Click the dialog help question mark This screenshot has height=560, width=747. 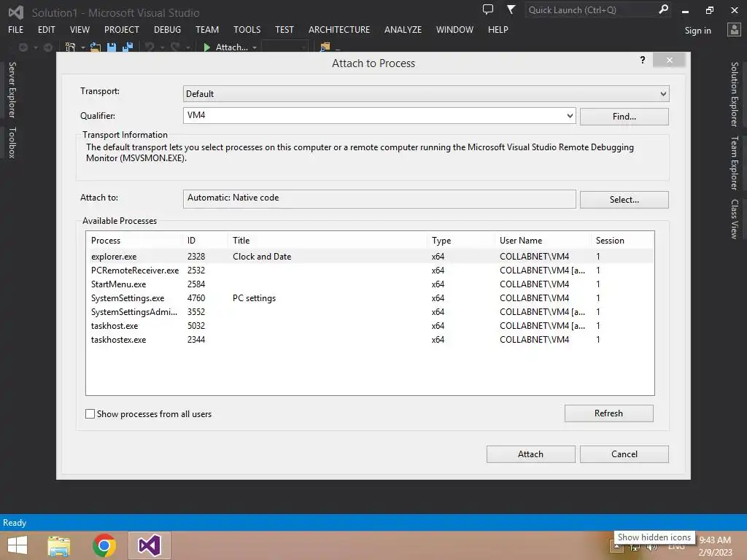pos(643,60)
